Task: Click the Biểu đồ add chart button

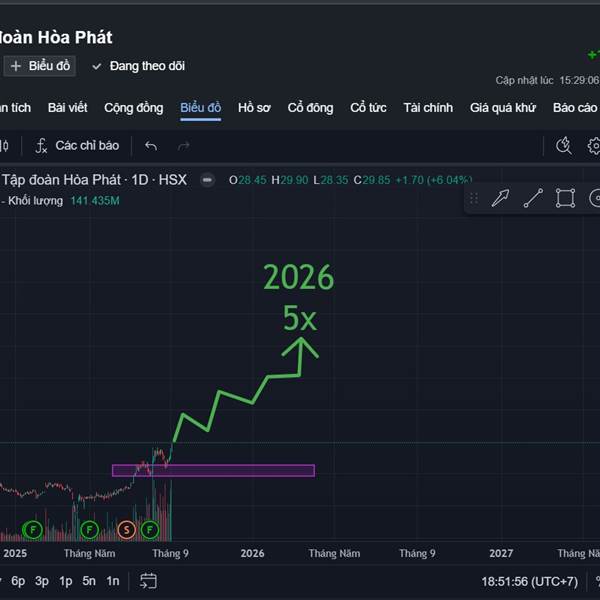Action: (40, 66)
